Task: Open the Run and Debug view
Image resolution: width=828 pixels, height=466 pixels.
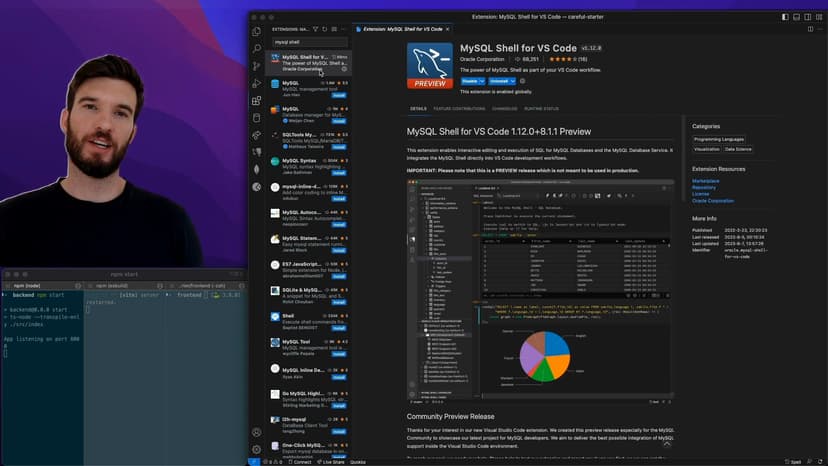Action: tap(257, 83)
